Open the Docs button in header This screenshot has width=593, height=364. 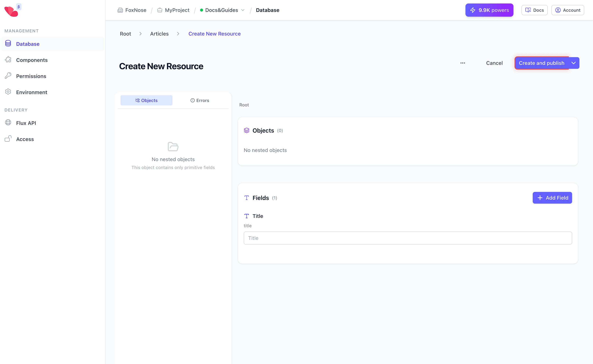(x=534, y=10)
